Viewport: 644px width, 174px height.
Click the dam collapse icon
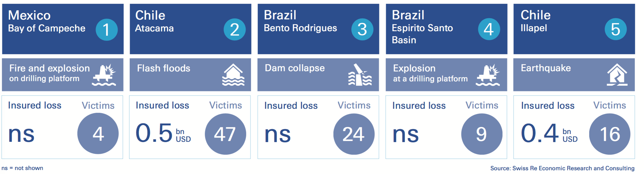point(360,75)
